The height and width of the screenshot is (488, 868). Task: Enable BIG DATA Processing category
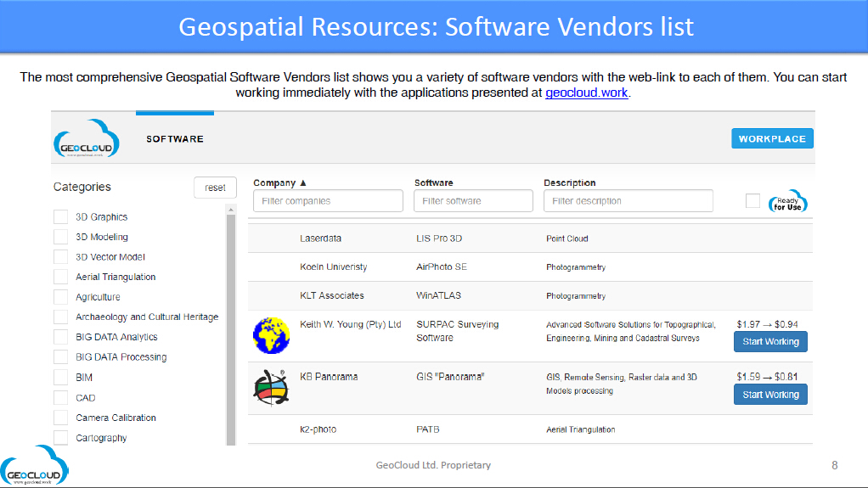coord(61,356)
